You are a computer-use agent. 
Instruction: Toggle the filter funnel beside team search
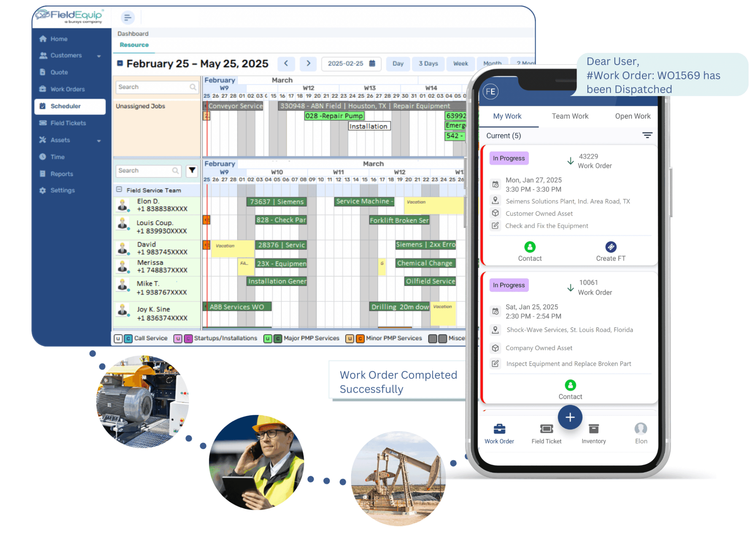192,171
